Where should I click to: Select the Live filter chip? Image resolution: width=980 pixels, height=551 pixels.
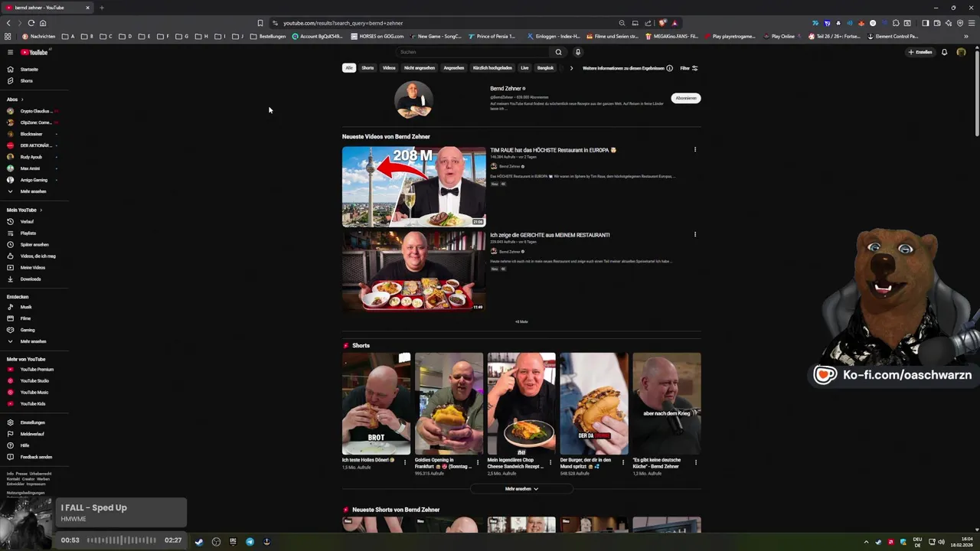(524, 68)
